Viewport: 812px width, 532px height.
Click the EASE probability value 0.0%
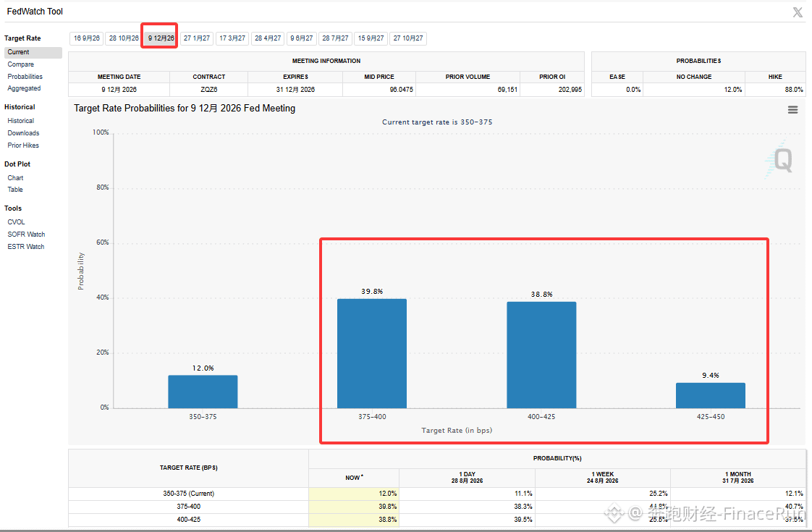(x=633, y=90)
